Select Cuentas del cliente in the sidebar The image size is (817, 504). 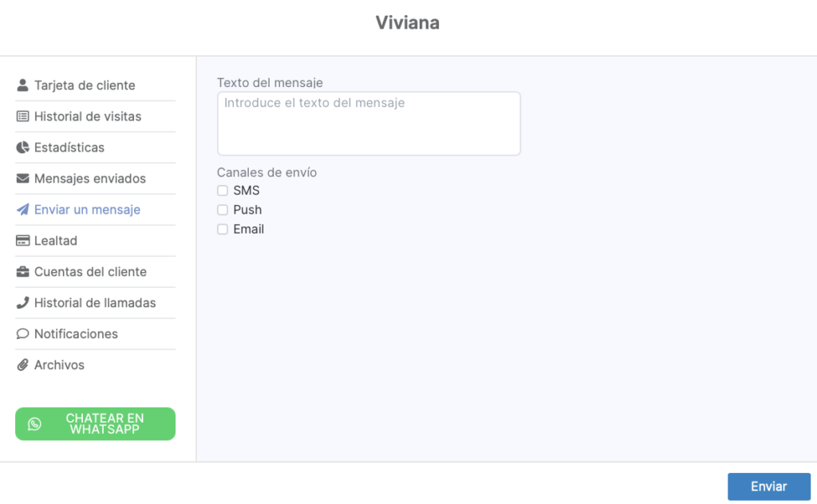click(x=90, y=272)
